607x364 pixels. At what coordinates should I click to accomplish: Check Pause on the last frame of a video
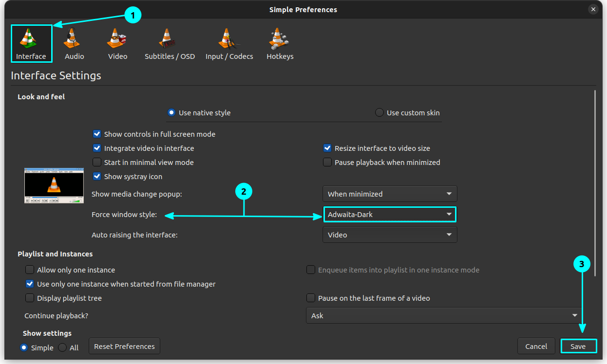pos(310,298)
